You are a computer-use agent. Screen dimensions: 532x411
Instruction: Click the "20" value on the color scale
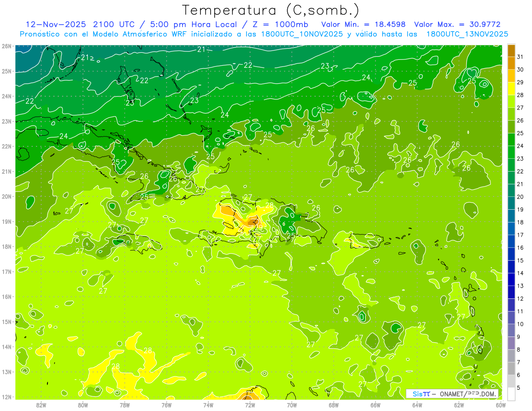coord(520,197)
